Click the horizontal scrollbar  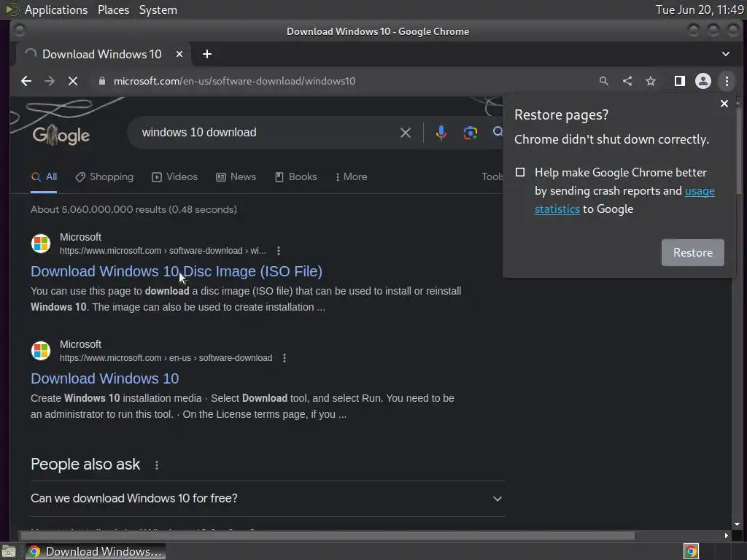click(x=326, y=536)
